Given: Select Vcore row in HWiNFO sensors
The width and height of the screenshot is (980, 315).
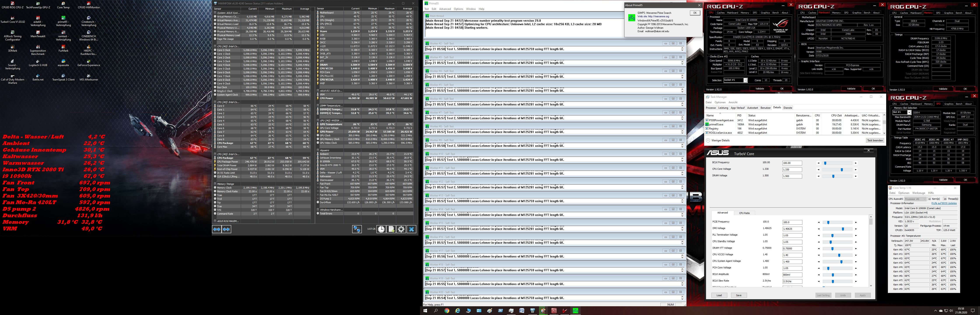Looking at the screenshot, I should (365, 31).
